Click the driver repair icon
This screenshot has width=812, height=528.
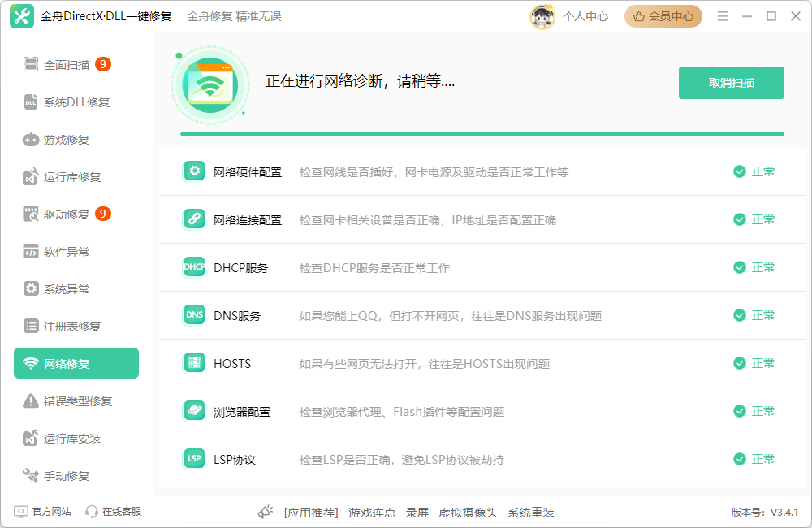31,214
